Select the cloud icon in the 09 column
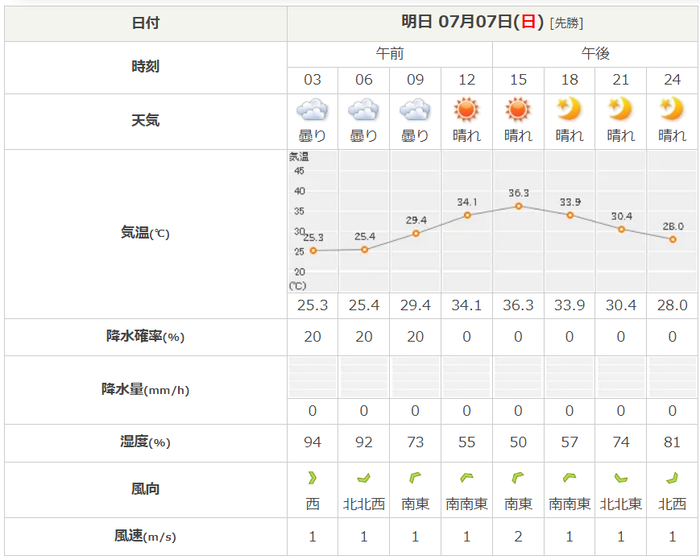700x556 pixels. tap(415, 110)
